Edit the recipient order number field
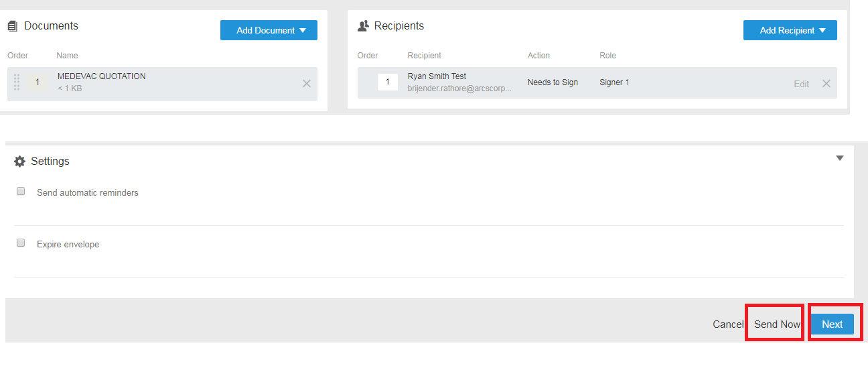 (x=387, y=82)
